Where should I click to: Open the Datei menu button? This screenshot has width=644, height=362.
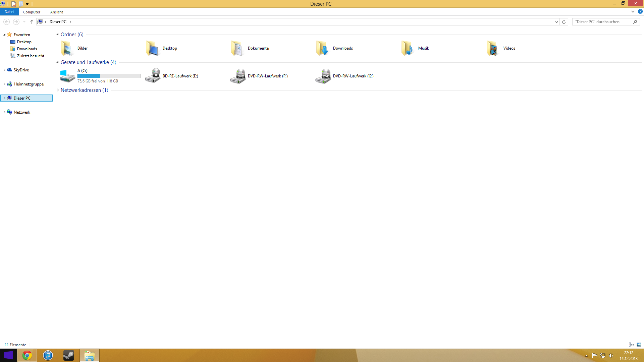coord(9,12)
